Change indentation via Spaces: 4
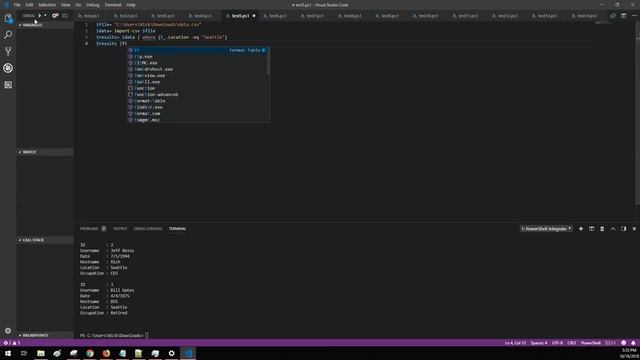640x360 pixels. pos(539,343)
